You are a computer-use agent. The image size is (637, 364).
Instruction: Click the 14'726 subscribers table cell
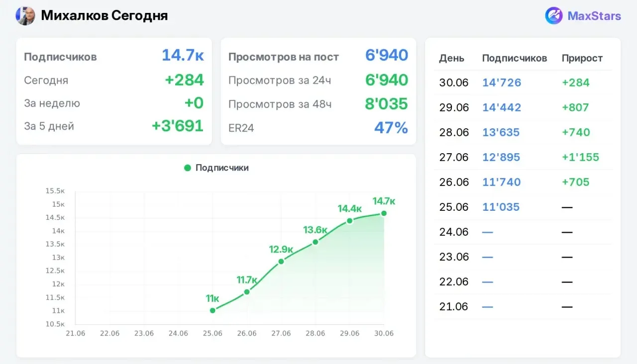502,83
